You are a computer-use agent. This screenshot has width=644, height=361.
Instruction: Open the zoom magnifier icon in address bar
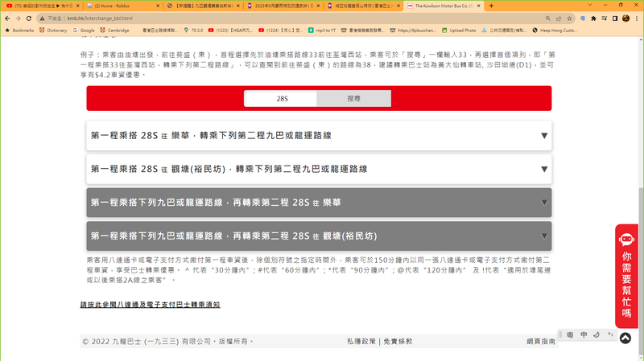tap(548, 18)
